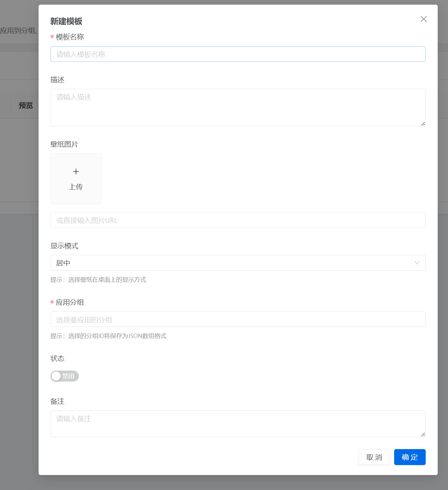The height and width of the screenshot is (490, 448).
Task: Open the 显示模式 dropdown via its chevron
Action: pos(417,263)
